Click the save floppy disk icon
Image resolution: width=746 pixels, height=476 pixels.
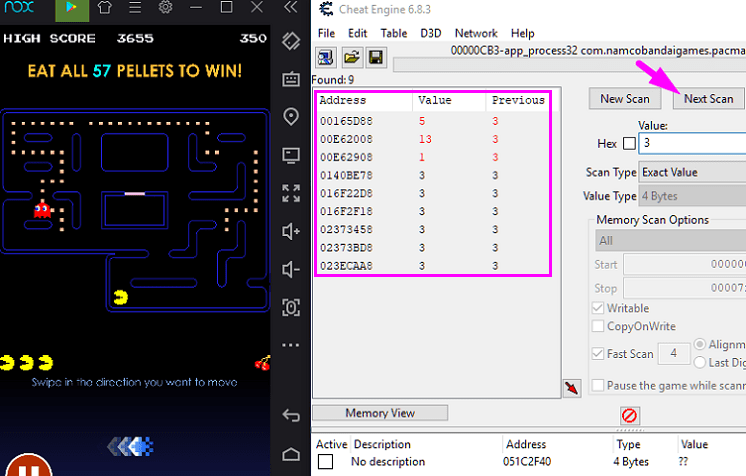[x=376, y=58]
